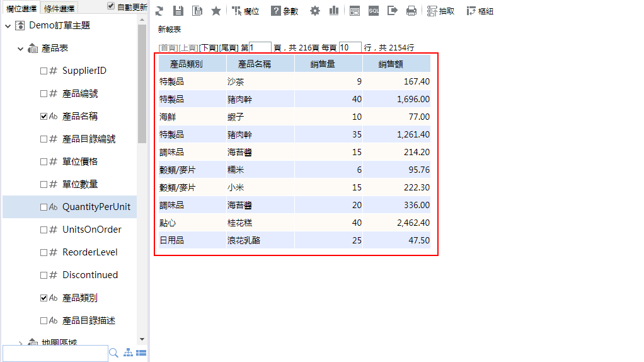Click the star favorite icon
Viewport: 644px width, 362px height.
pos(216,11)
